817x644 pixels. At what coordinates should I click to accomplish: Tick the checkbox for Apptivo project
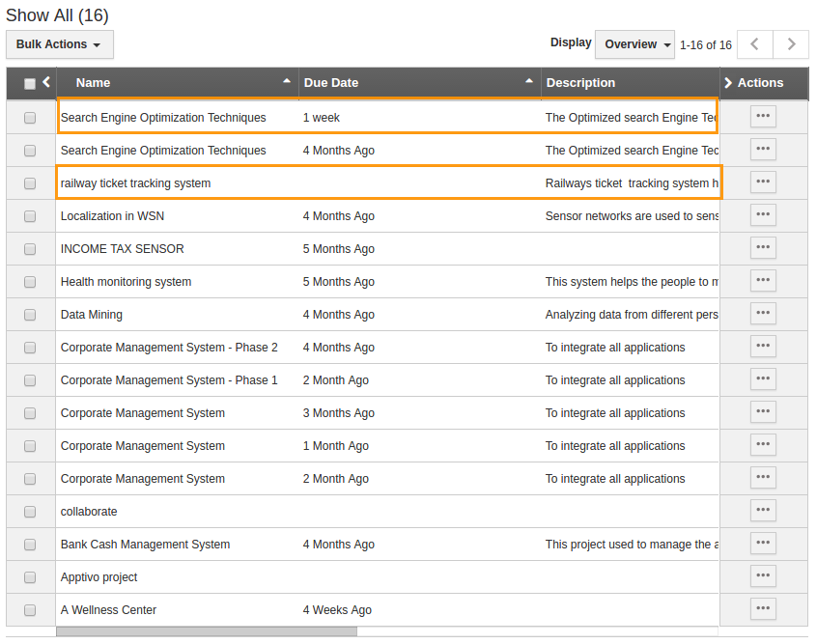coord(30,577)
